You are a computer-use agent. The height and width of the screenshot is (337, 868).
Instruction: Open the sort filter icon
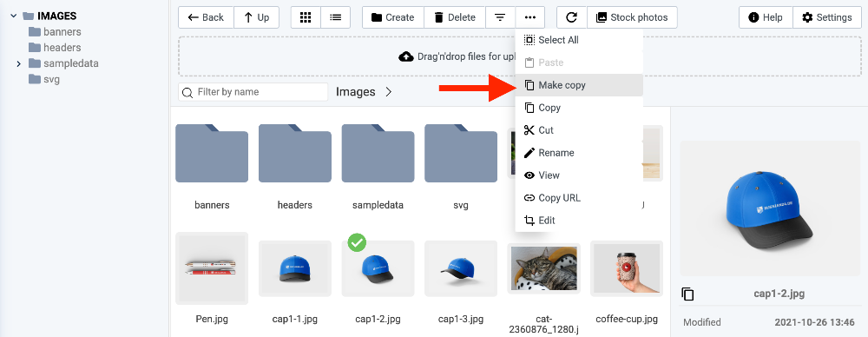click(x=500, y=17)
